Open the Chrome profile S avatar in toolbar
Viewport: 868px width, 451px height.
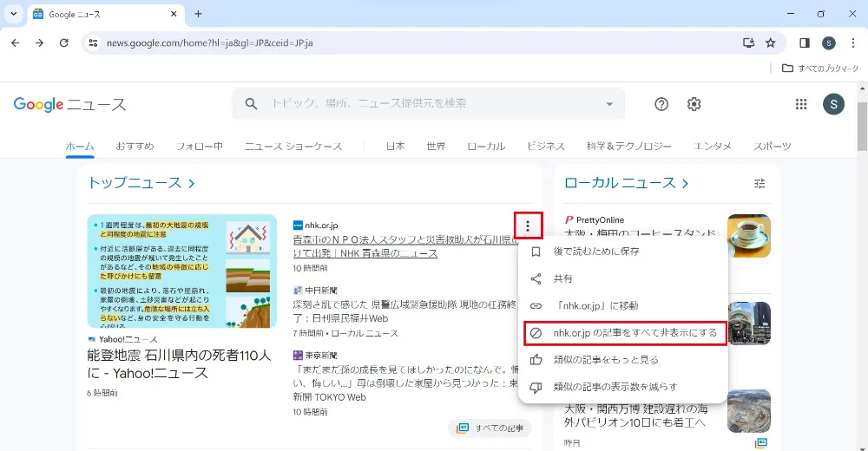(829, 42)
